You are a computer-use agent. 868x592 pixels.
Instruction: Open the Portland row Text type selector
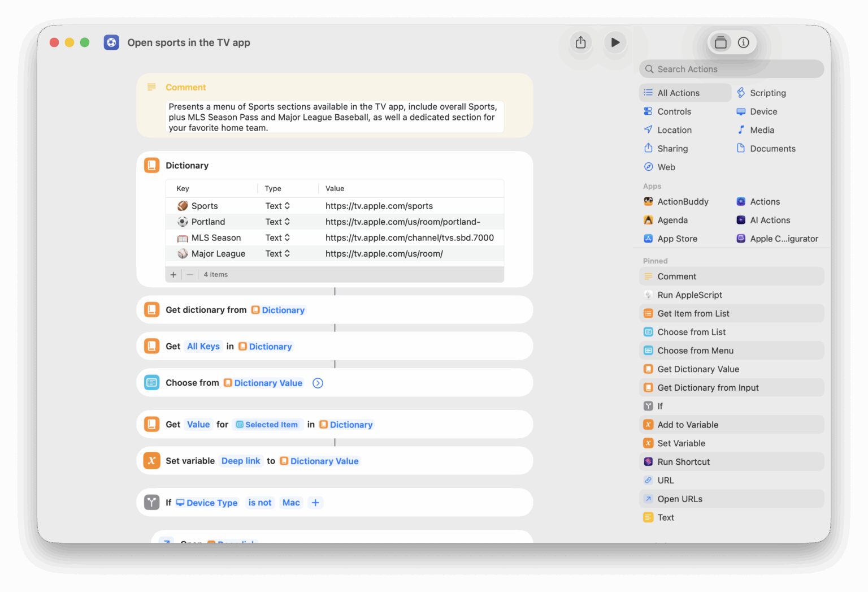click(277, 222)
